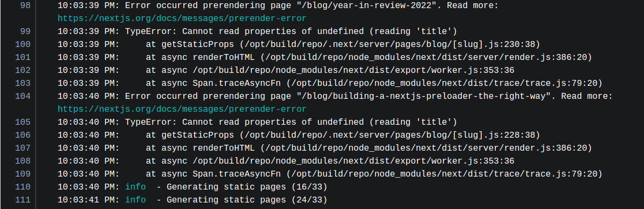Select line number 100
Screen dimensions: 644x209
pyautogui.click(x=23, y=44)
